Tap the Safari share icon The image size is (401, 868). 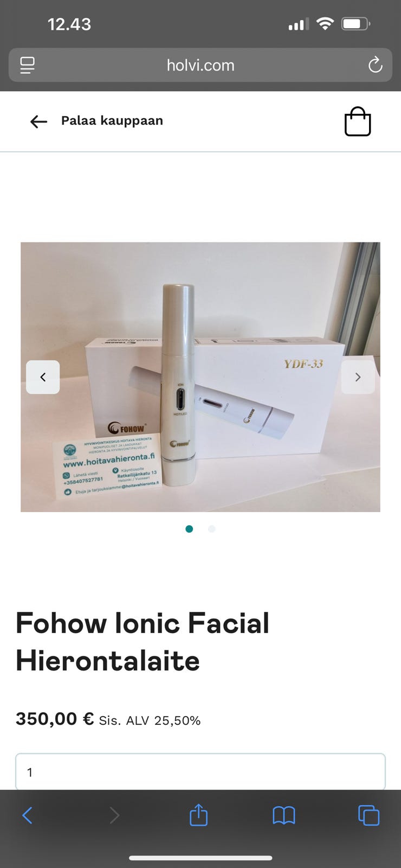pos(198,814)
